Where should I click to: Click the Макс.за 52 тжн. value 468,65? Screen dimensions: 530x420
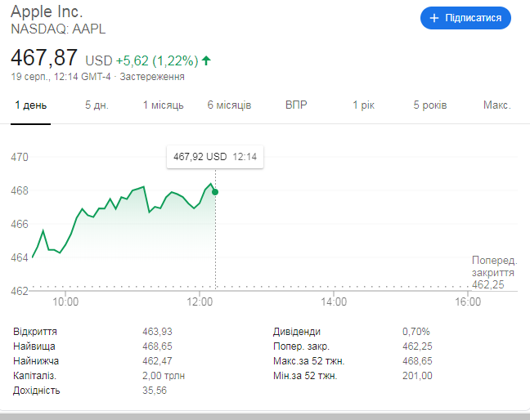click(417, 361)
